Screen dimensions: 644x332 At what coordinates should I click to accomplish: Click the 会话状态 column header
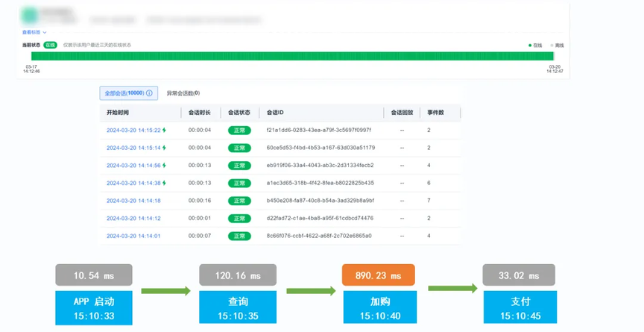[x=239, y=113]
